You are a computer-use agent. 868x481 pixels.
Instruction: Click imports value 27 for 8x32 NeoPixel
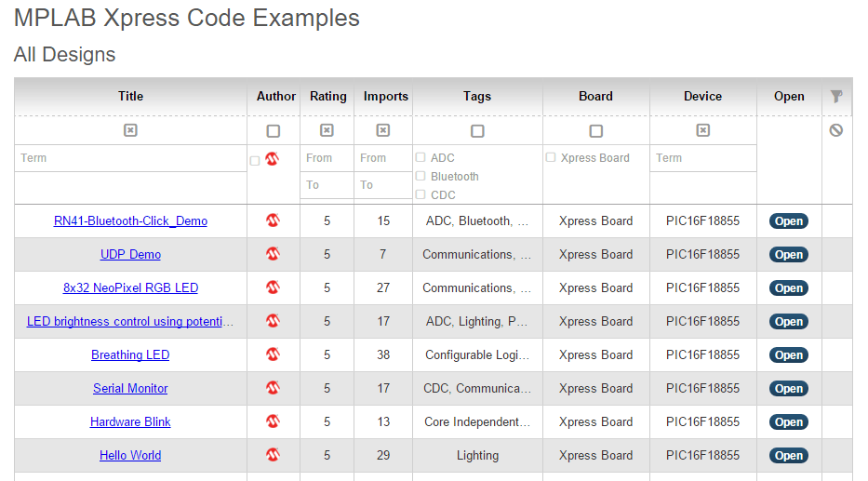point(383,287)
